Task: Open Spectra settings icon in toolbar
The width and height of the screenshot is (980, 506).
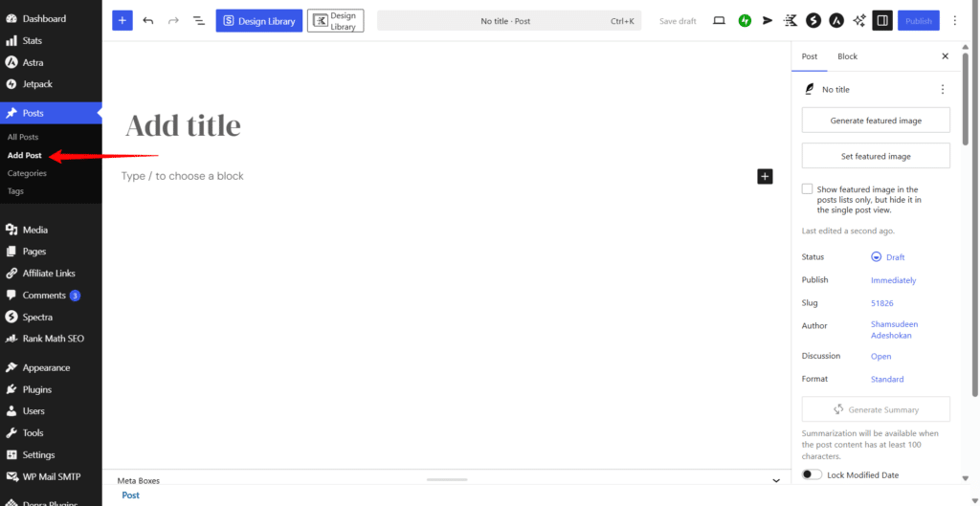Action: point(813,21)
